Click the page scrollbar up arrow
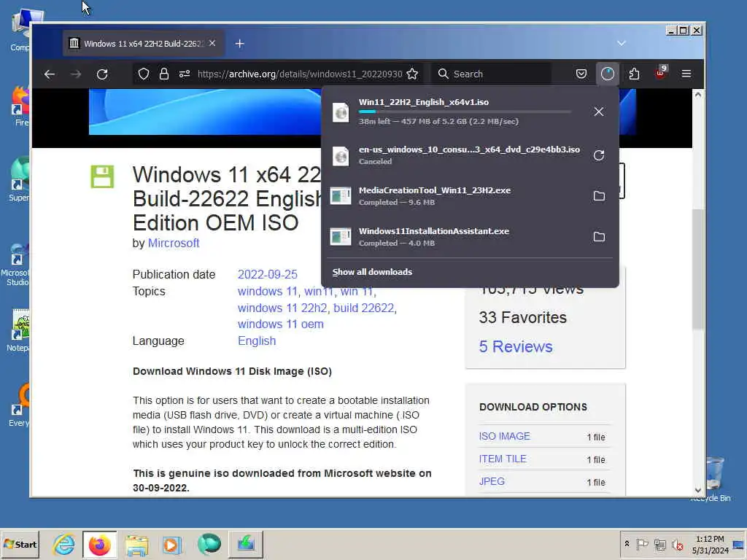Screen dimensions: 747x560 point(698,94)
